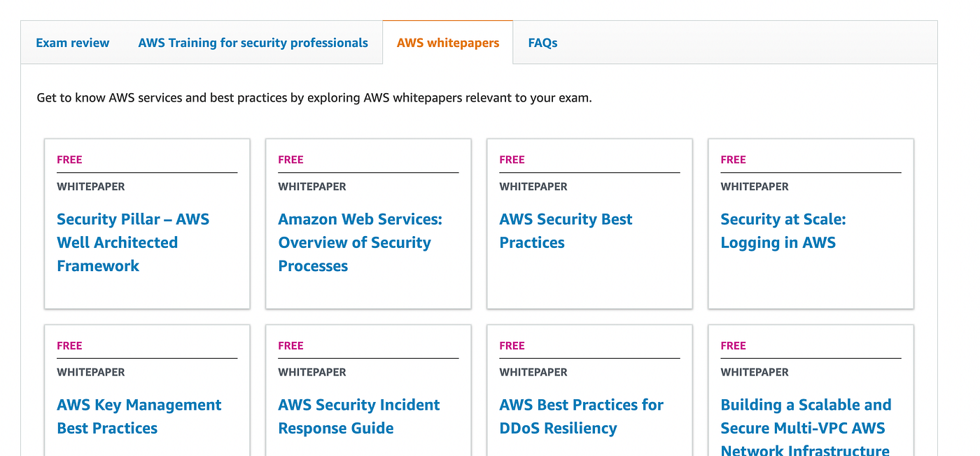
Task: Select the AWS whitepapers tab
Action: point(448,43)
